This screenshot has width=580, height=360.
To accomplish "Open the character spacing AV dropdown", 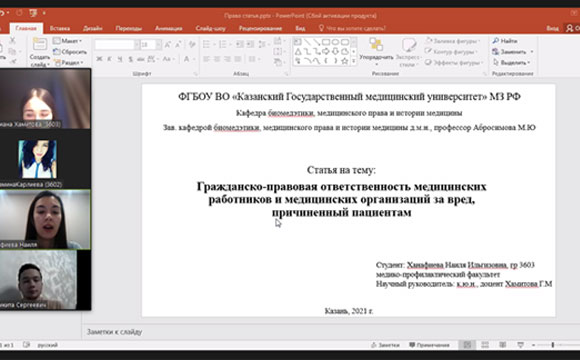I will (x=152, y=59).
